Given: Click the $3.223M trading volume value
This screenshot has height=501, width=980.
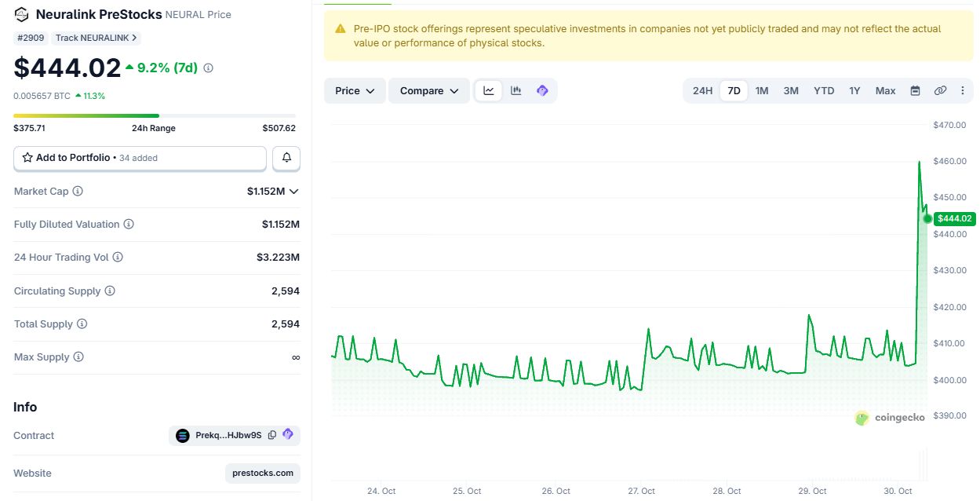Looking at the screenshot, I should click(x=278, y=258).
